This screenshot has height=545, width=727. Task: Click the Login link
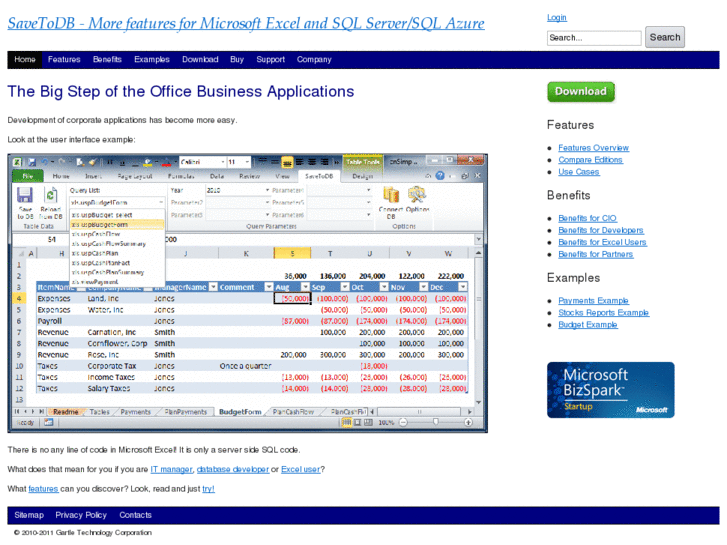pyautogui.click(x=556, y=18)
